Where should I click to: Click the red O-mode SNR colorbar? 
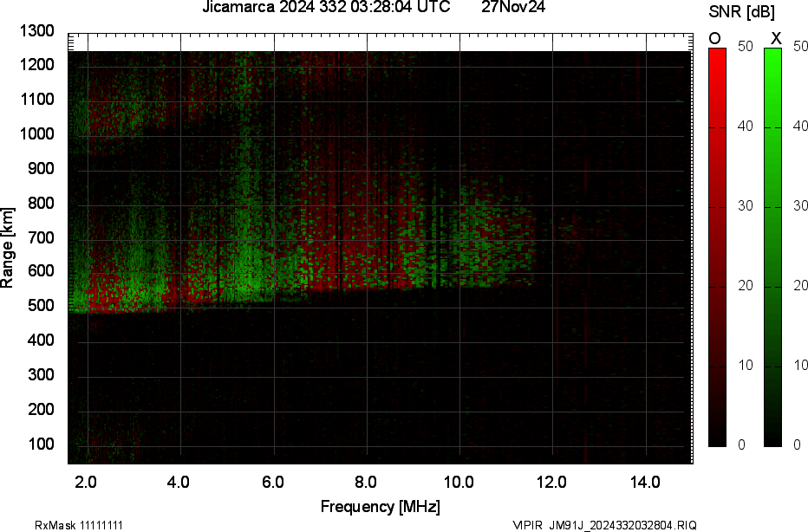tap(717, 247)
